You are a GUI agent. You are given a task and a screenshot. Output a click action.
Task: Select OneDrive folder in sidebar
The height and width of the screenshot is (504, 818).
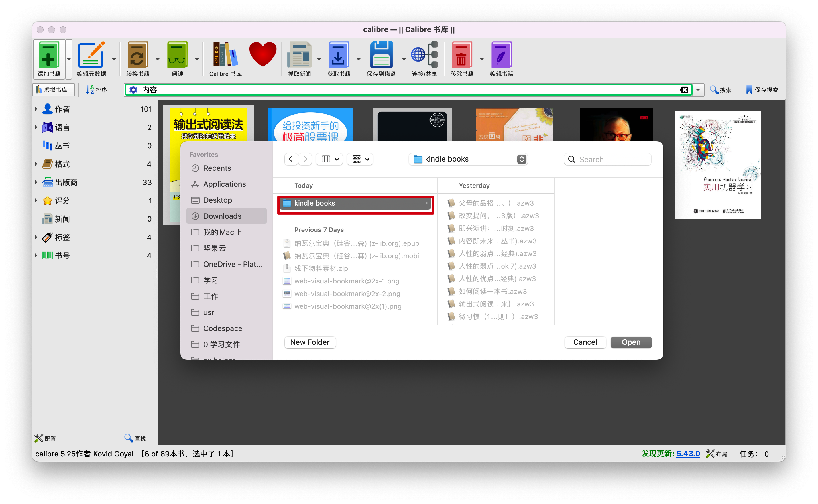[227, 264]
